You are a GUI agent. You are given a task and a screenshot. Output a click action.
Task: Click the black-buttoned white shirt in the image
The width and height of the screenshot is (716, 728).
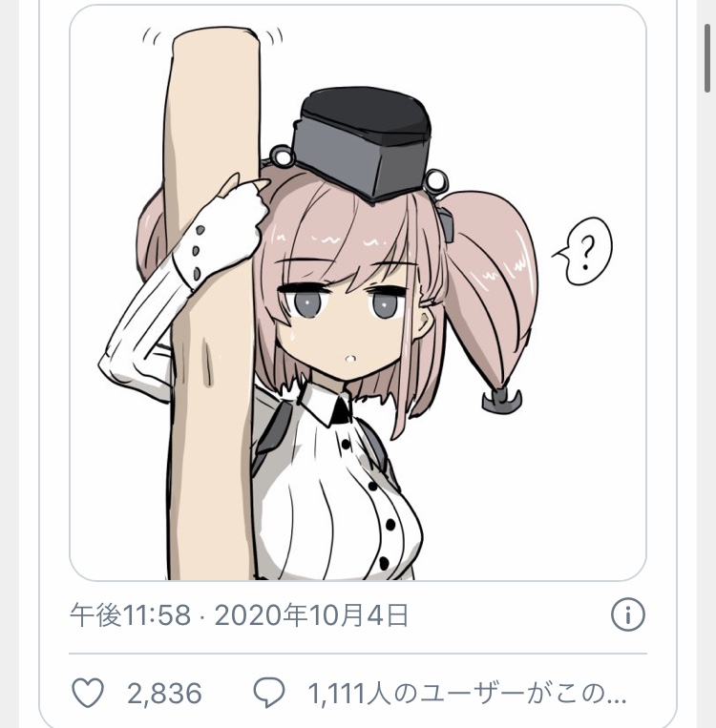334,492
